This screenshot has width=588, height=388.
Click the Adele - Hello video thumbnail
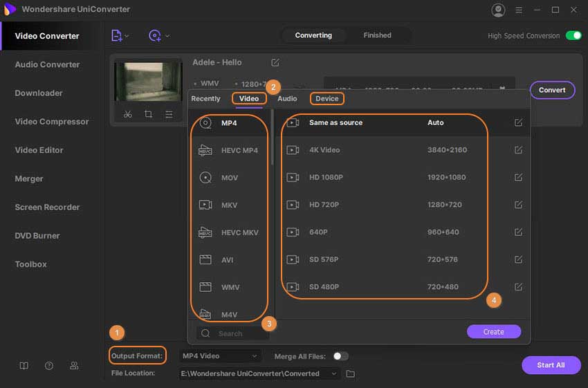[148, 82]
